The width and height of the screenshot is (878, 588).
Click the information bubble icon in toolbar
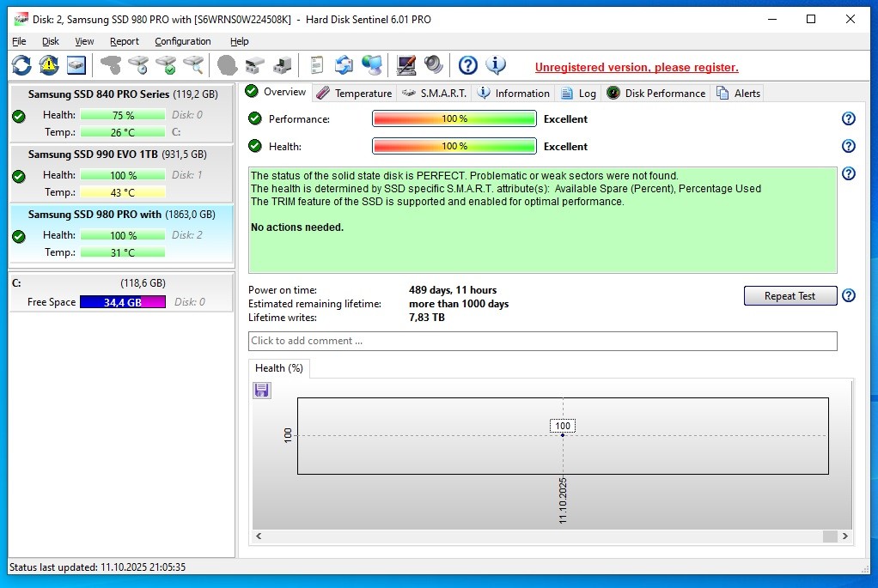point(496,65)
